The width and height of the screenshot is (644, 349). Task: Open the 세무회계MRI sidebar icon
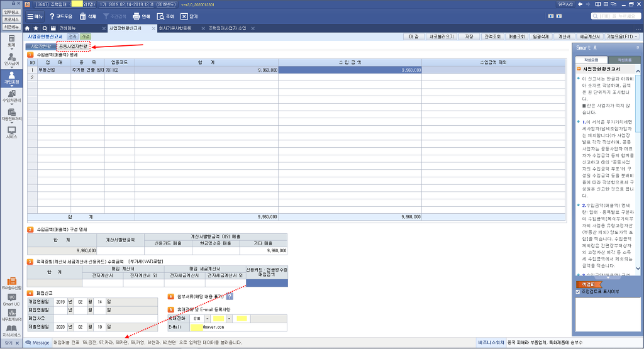pos(11,316)
